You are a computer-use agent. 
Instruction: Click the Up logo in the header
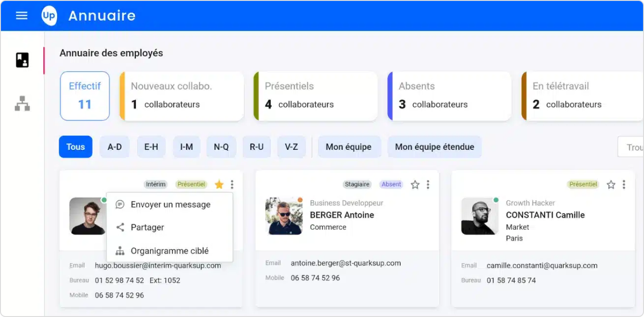[49, 16]
